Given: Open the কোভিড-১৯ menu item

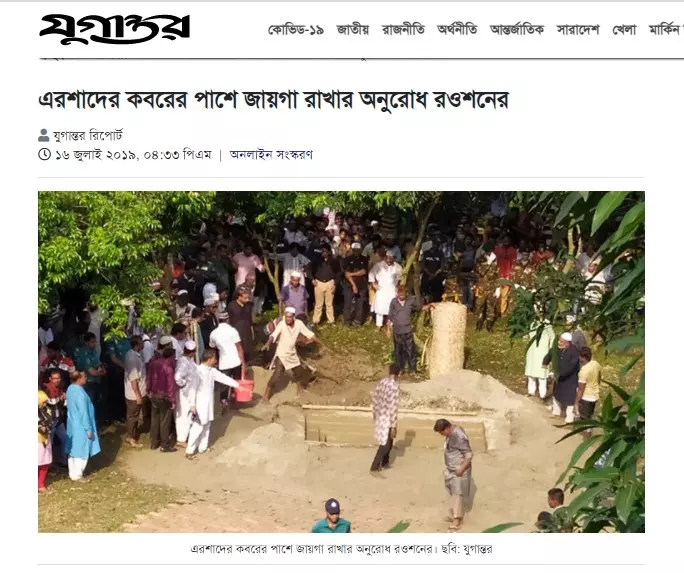Looking at the screenshot, I should pyautogui.click(x=296, y=29).
